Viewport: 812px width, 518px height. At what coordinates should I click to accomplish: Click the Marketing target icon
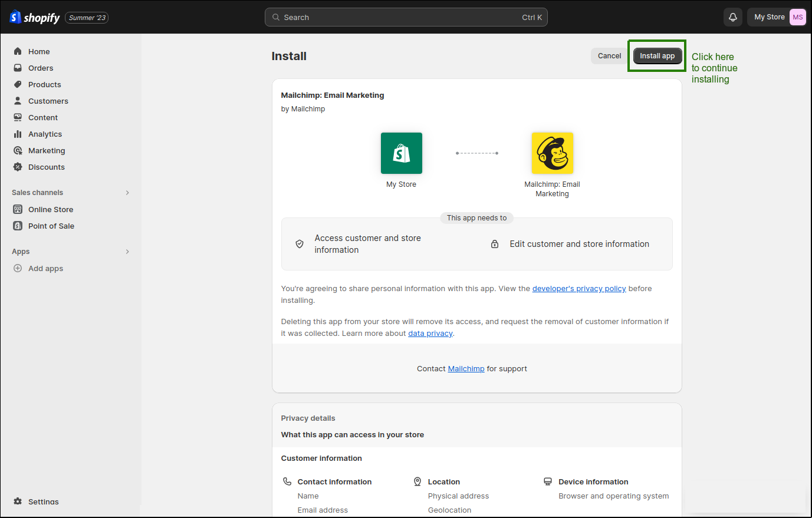tap(18, 150)
